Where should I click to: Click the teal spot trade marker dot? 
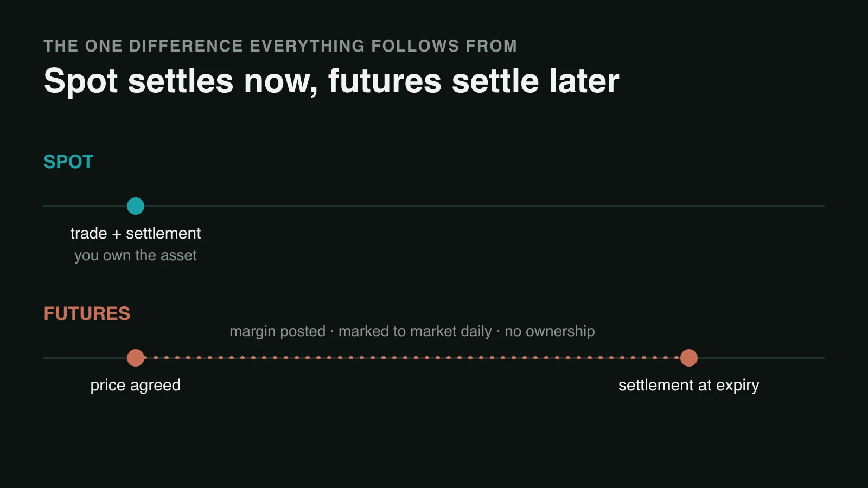click(136, 206)
